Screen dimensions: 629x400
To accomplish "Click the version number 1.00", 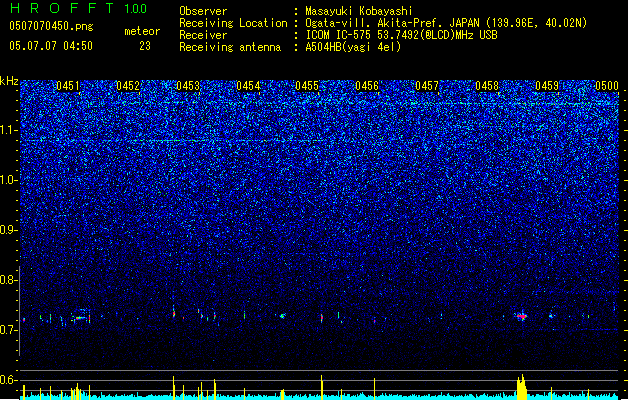I will (x=136, y=9).
